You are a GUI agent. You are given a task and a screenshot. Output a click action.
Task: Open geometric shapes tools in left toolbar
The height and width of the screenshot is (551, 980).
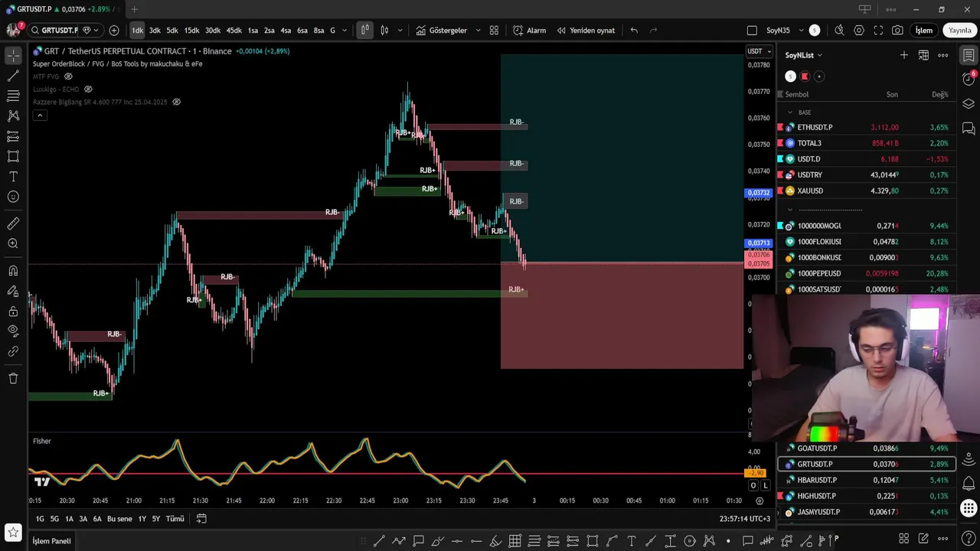click(x=13, y=156)
